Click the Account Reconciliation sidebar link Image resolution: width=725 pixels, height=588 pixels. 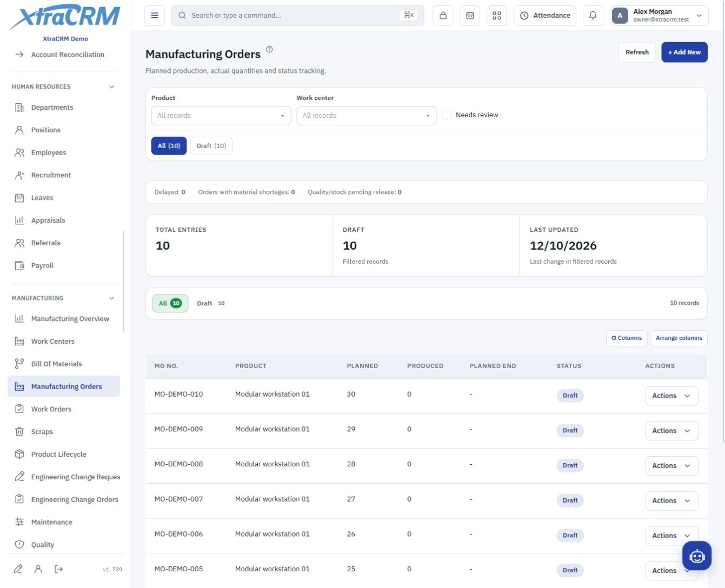(x=64, y=55)
